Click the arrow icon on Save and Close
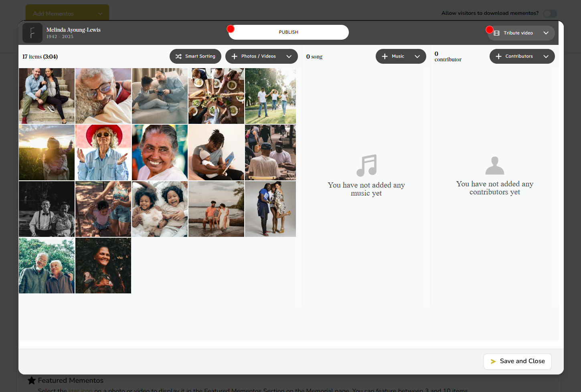Screen dimensions: 581x392 [x=493, y=362]
